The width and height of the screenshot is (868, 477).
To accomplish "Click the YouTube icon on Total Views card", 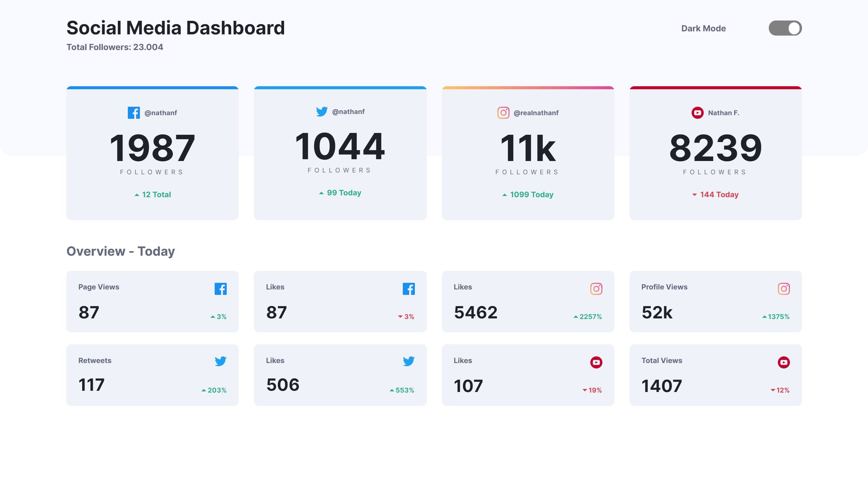I will 783,362.
